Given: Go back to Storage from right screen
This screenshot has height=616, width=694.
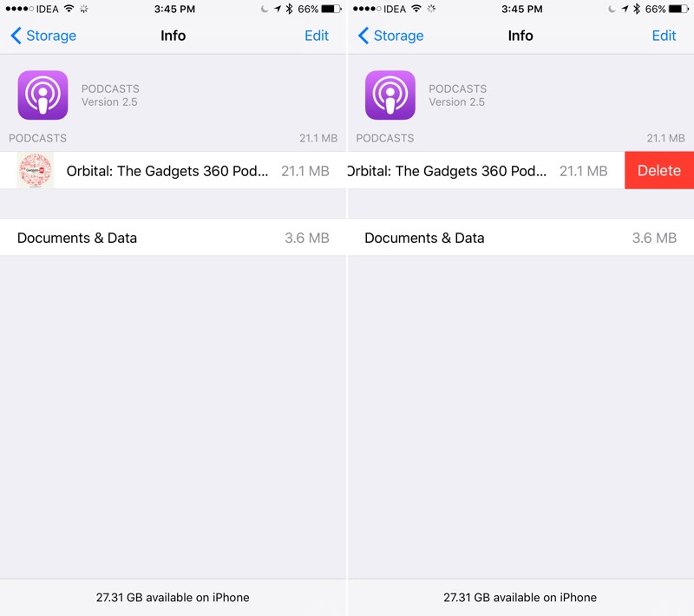Looking at the screenshot, I should point(391,36).
